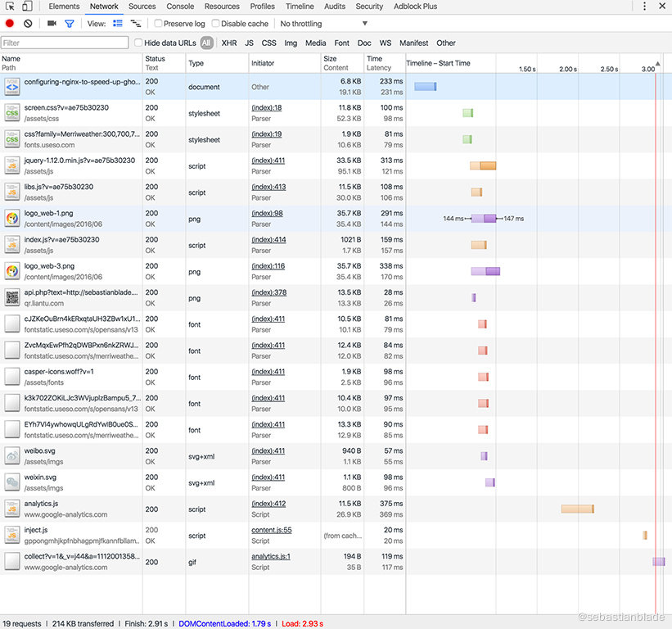672x629 pixels.
Task: Open initiator link content.js:55
Action: pyautogui.click(x=271, y=530)
